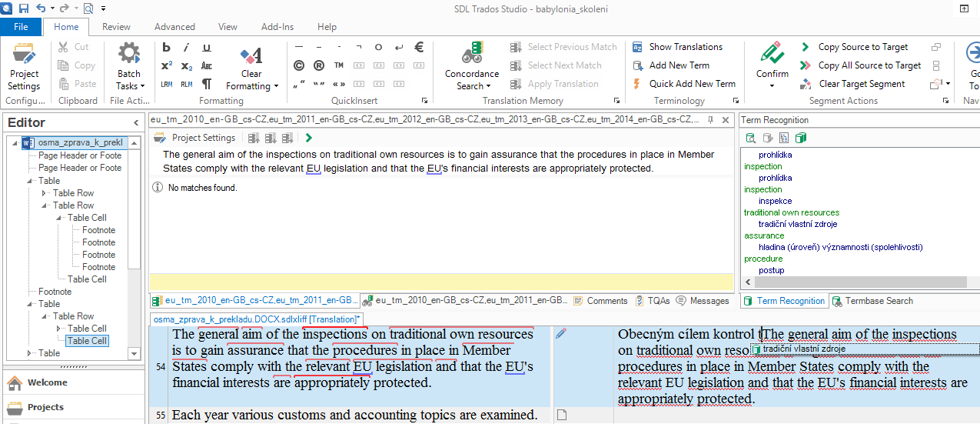
Task: Click Quick Add New Term
Action: click(683, 84)
